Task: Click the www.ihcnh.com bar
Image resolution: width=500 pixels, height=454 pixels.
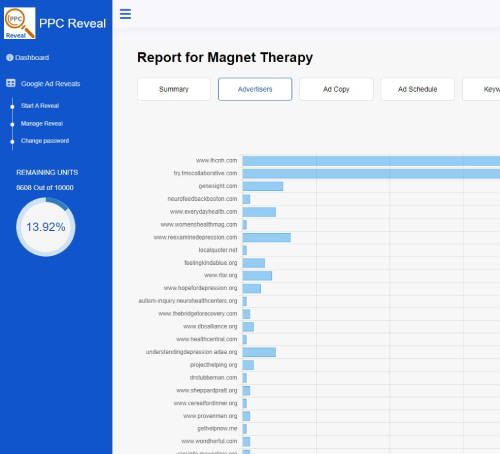Action: pyautogui.click(x=371, y=161)
